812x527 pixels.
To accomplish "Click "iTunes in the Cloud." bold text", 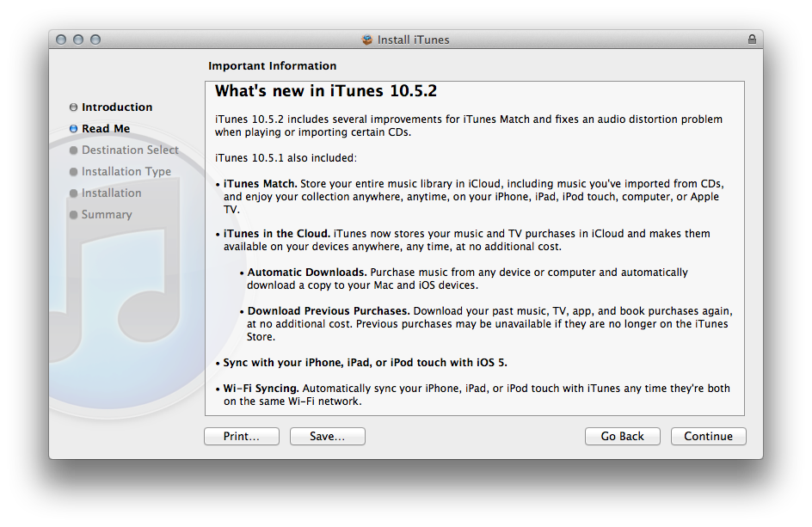I will tap(276, 234).
